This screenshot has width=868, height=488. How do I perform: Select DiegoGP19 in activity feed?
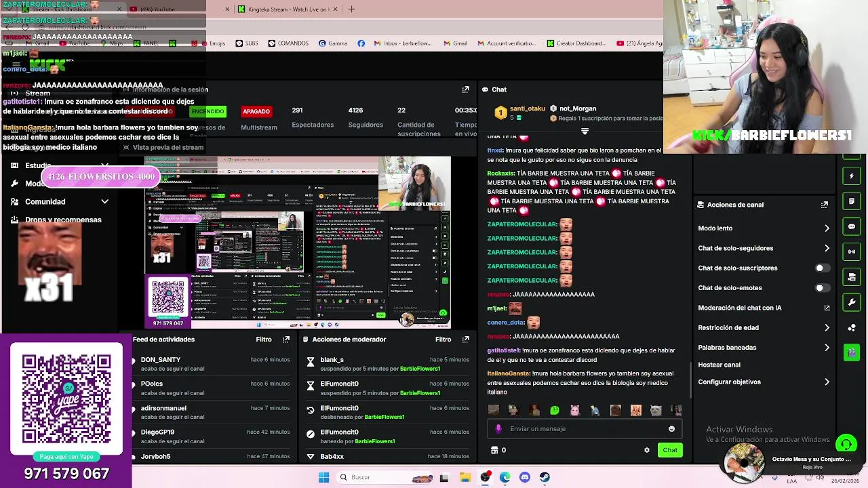click(x=157, y=432)
